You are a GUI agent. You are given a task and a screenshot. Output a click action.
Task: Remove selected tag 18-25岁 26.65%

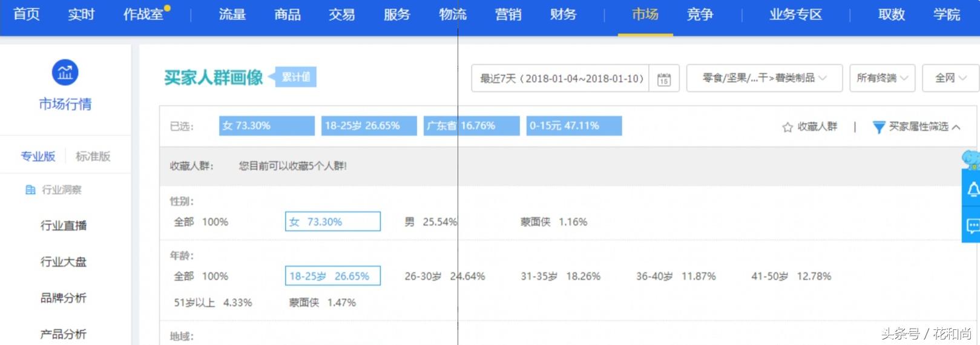(x=369, y=126)
